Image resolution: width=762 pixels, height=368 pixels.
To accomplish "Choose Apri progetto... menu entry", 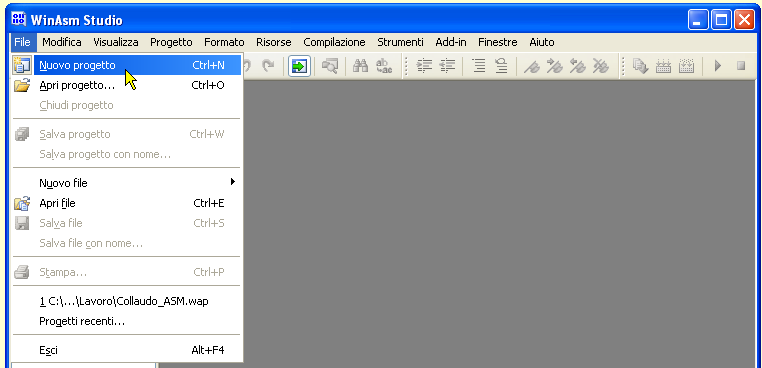I will [127, 86].
